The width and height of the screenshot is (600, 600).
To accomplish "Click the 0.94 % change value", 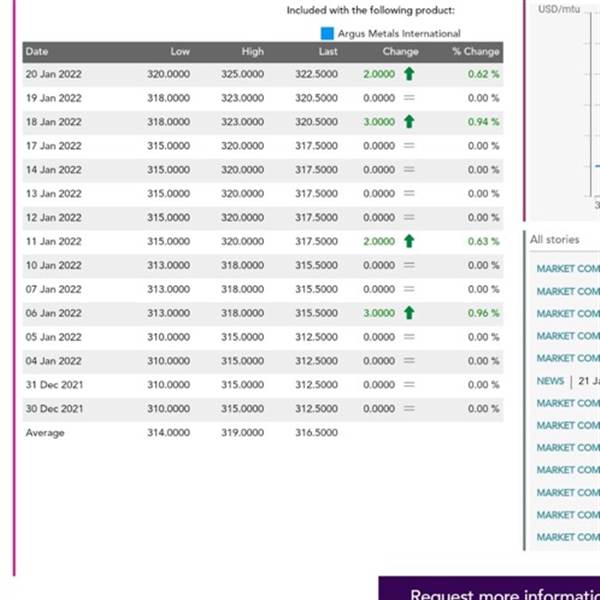I will [484, 122].
